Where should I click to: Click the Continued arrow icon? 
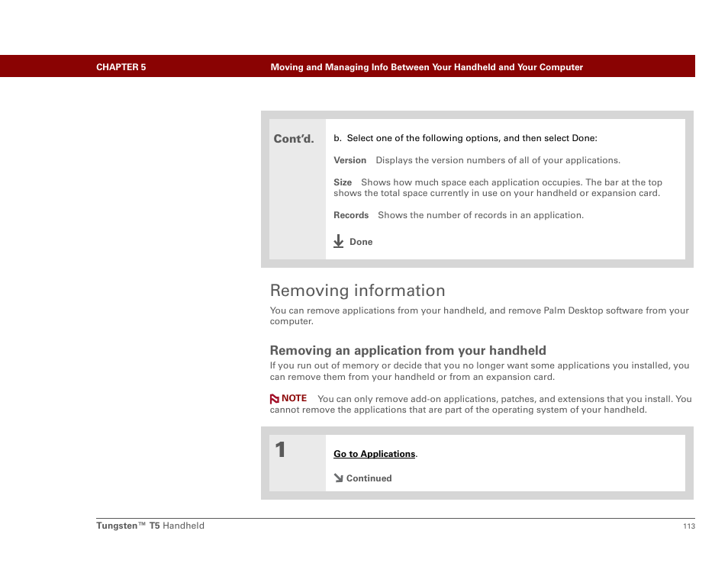(339, 478)
